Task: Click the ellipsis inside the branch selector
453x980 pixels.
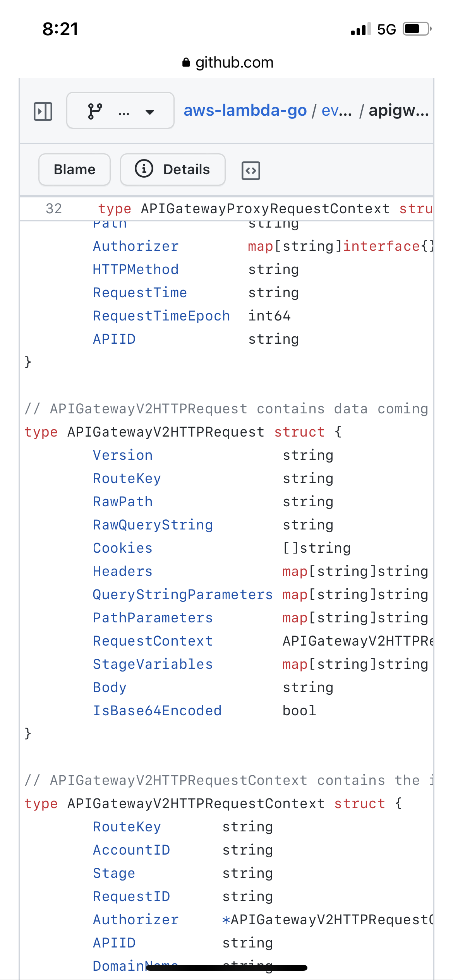Action: coord(124,112)
